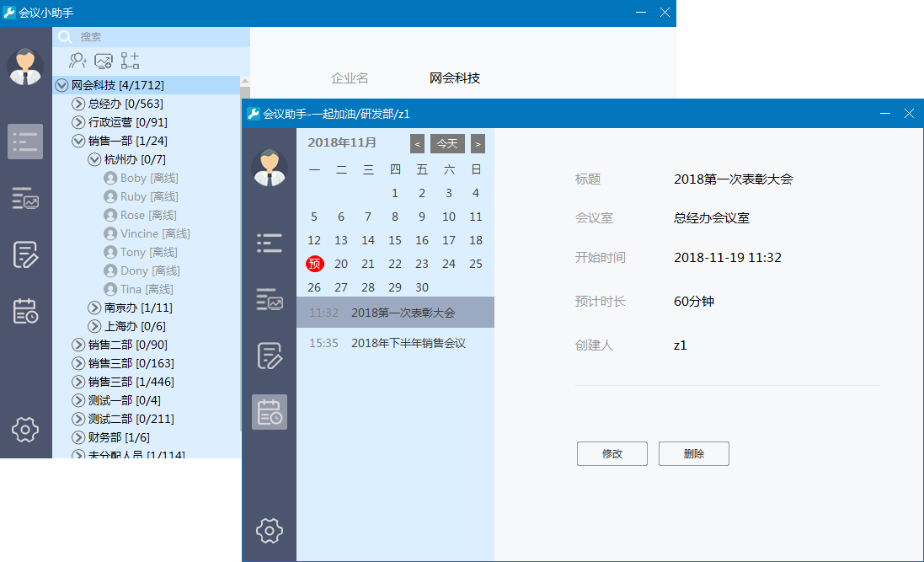Image resolution: width=924 pixels, height=562 pixels.
Task: Select the start meeting screen icon
Action: coord(104,61)
